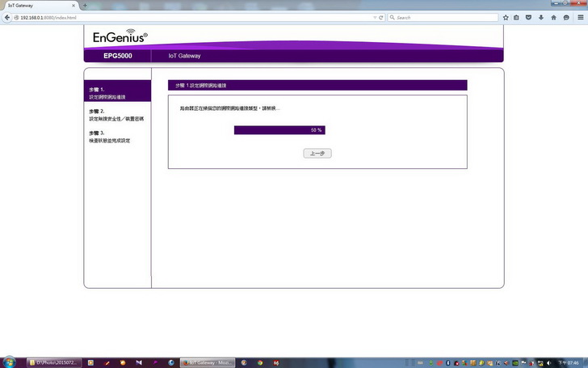Open the downloads arrow icon
This screenshot has width=588, height=368.
click(541, 17)
